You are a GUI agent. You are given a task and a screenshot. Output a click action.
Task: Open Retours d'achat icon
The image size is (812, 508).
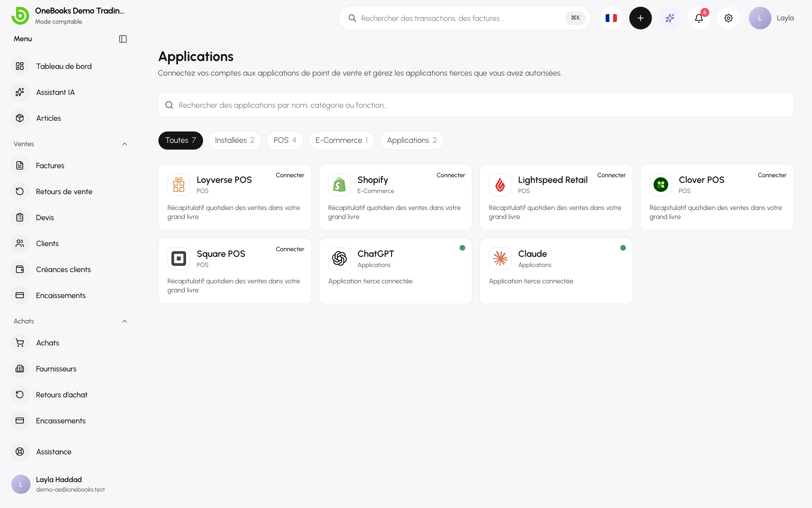[20, 395]
